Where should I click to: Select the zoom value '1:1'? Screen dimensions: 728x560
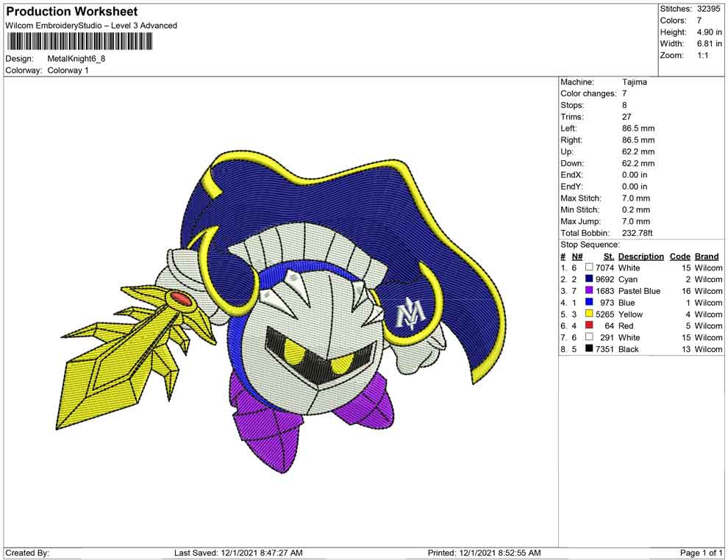click(x=702, y=55)
